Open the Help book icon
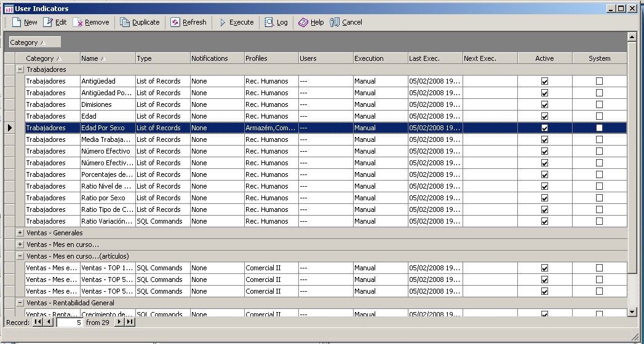 click(x=303, y=22)
